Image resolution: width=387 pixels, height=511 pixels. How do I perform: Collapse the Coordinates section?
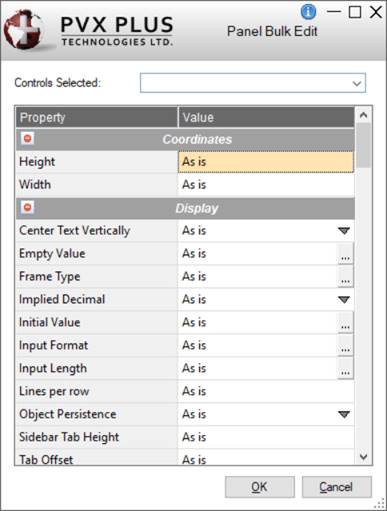pyautogui.click(x=28, y=138)
